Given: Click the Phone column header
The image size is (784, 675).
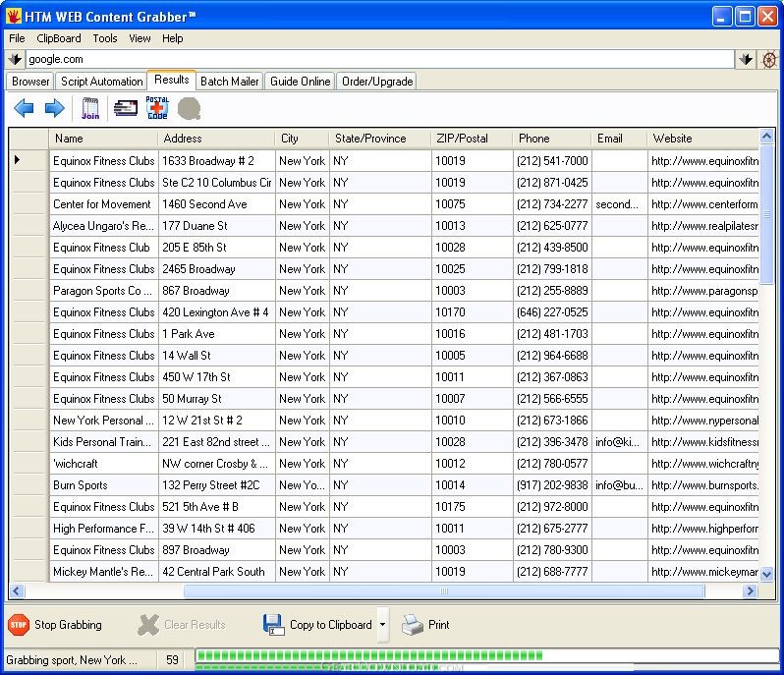Looking at the screenshot, I should point(552,139).
